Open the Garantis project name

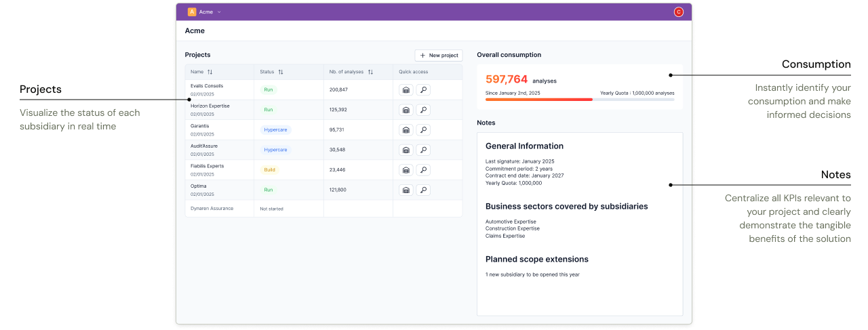[200, 126]
